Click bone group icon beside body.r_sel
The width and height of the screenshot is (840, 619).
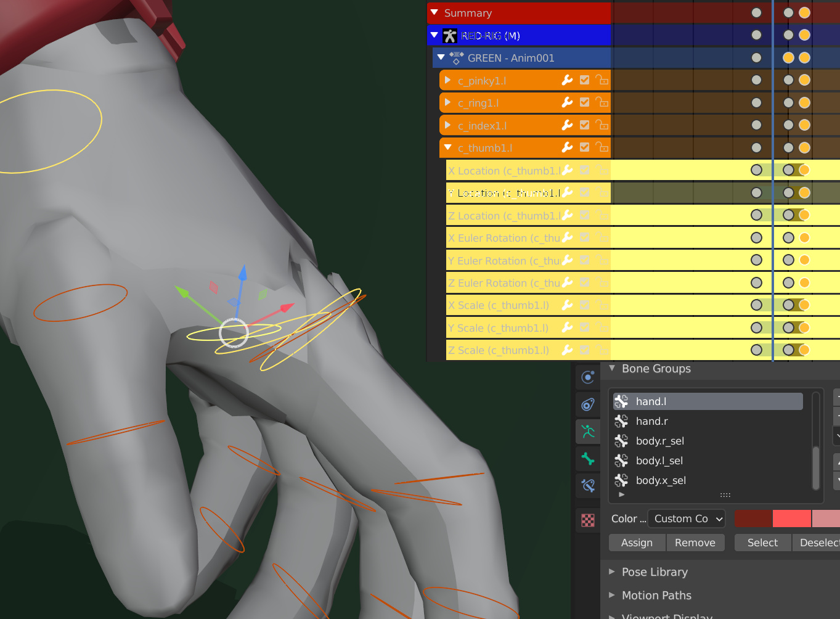tap(621, 441)
